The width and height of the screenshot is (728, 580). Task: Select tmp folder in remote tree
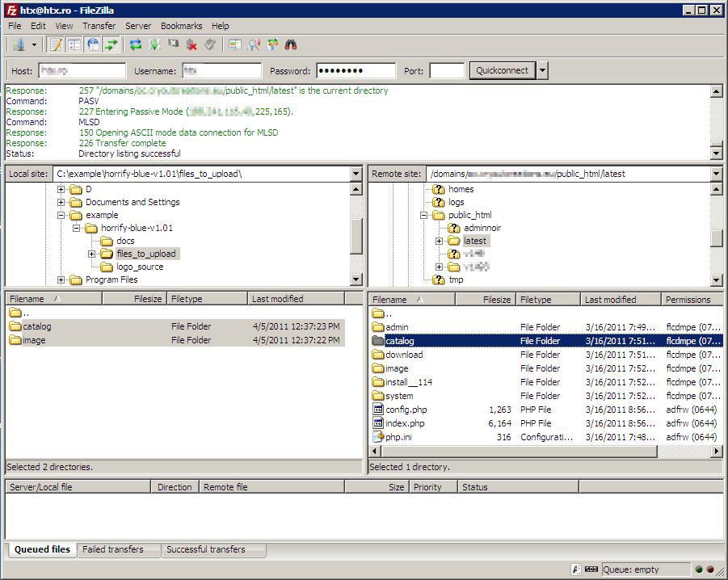click(456, 279)
